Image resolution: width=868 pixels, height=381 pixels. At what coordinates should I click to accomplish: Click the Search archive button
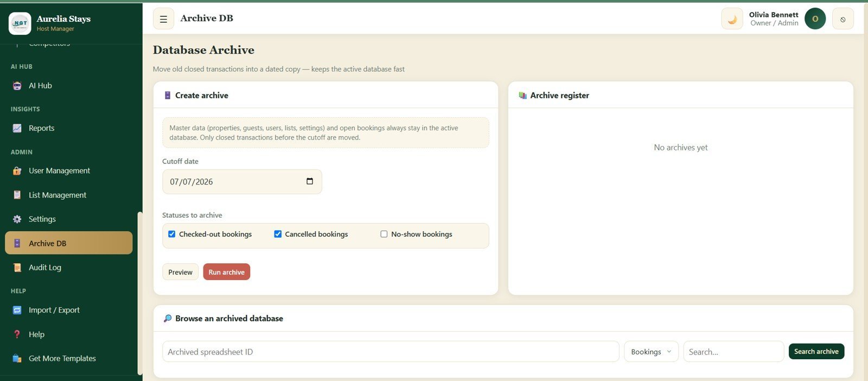tap(816, 352)
